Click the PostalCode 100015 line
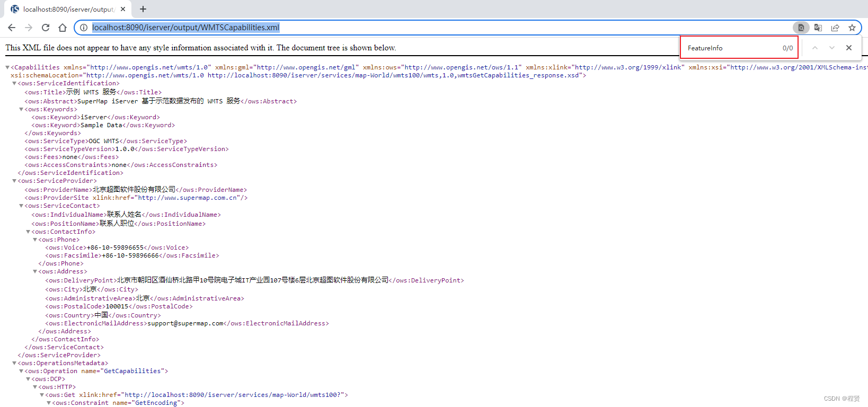868x407 pixels. [x=119, y=306]
